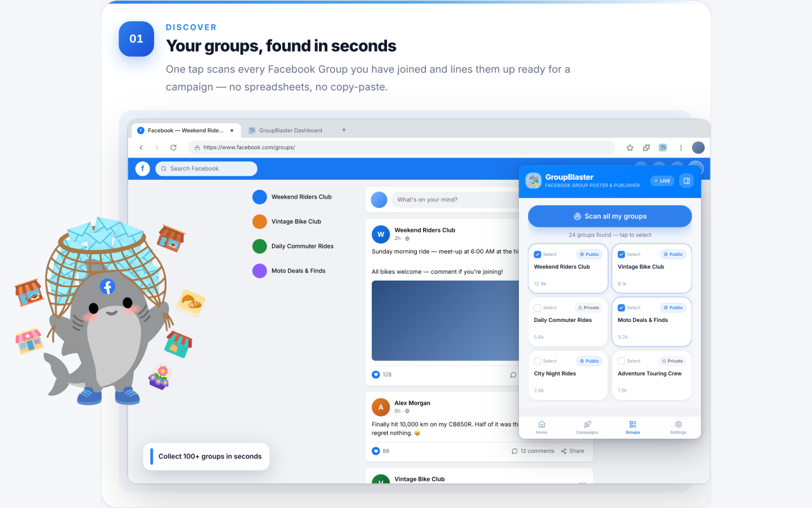Click the LIVE status badge
The image size is (812, 508).
(662, 181)
